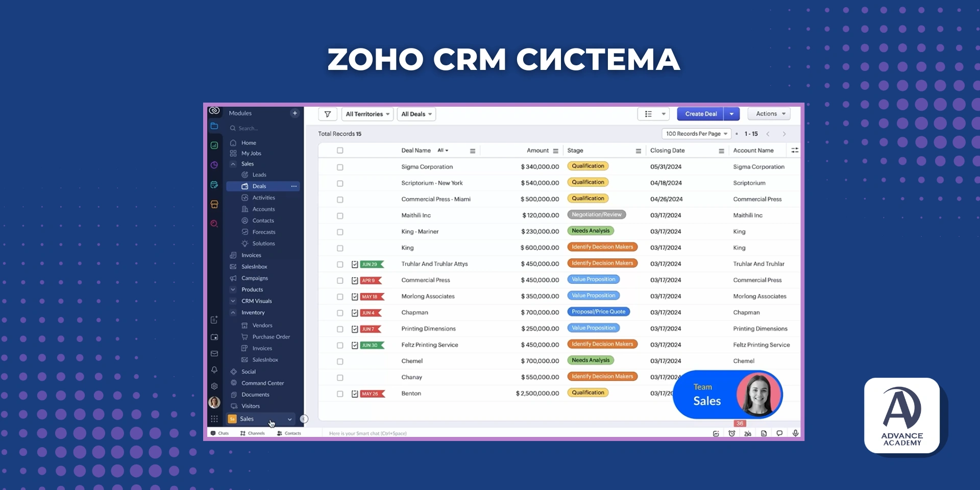The height and width of the screenshot is (490, 980).
Task: Check the Printing Dimensions row checkbox
Action: click(340, 329)
